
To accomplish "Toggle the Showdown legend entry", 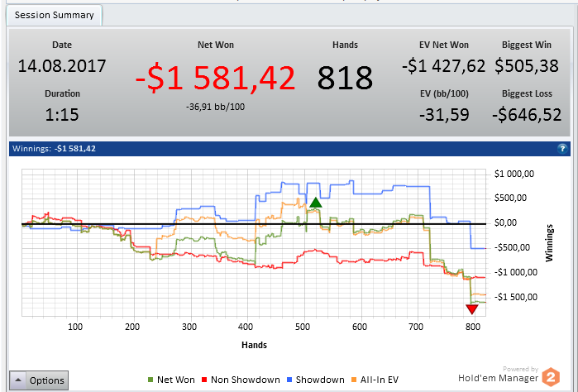I will coord(316,380).
